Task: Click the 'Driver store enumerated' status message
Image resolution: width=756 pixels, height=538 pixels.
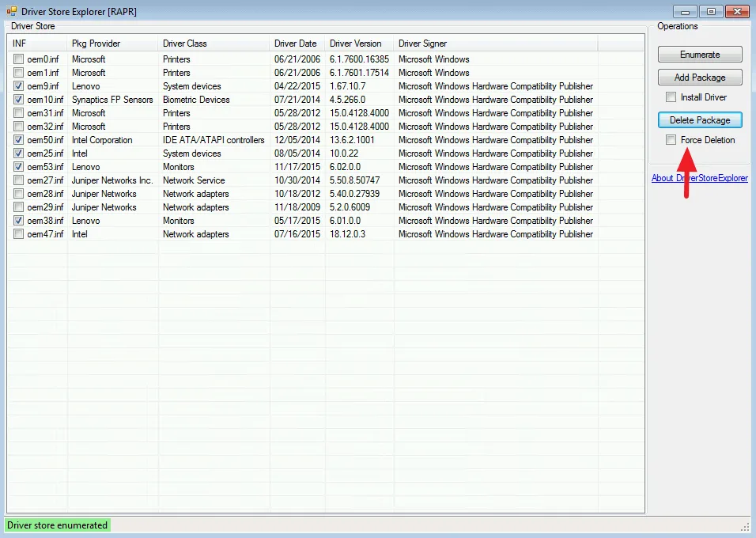Action: pos(58,525)
